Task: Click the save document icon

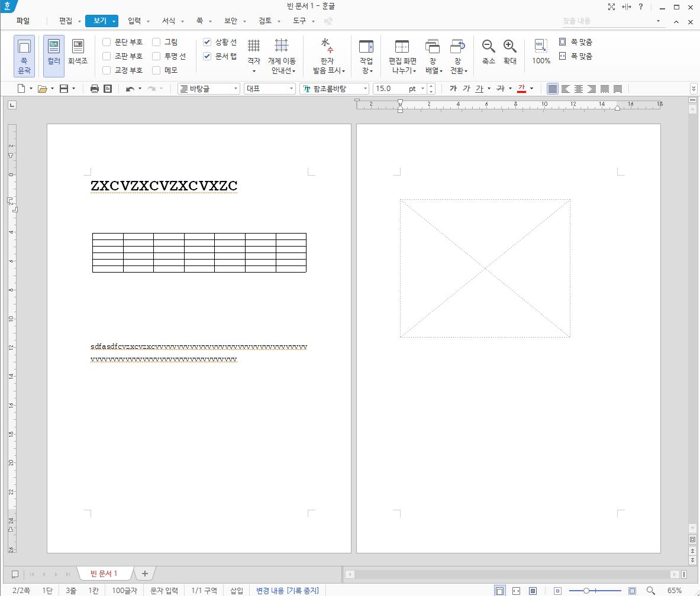Action: click(64, 89)
